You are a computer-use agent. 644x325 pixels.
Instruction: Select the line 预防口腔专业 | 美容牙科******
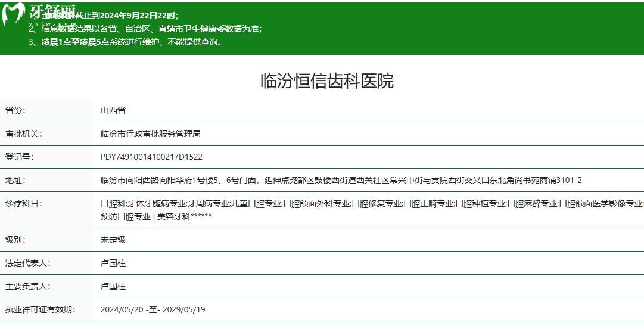pyautogui.click(x=156, y=216)
